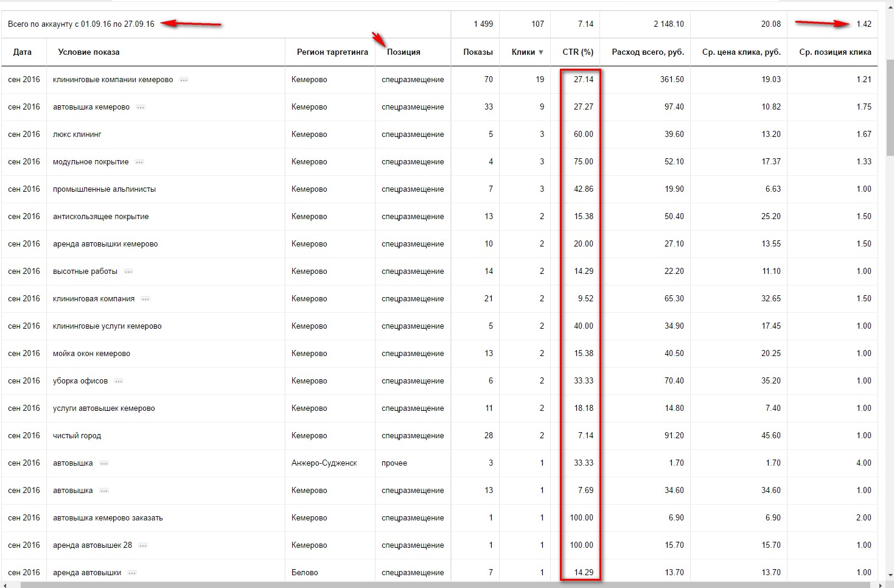
Task: Select spend value 361.50
Action: [672, 79]
